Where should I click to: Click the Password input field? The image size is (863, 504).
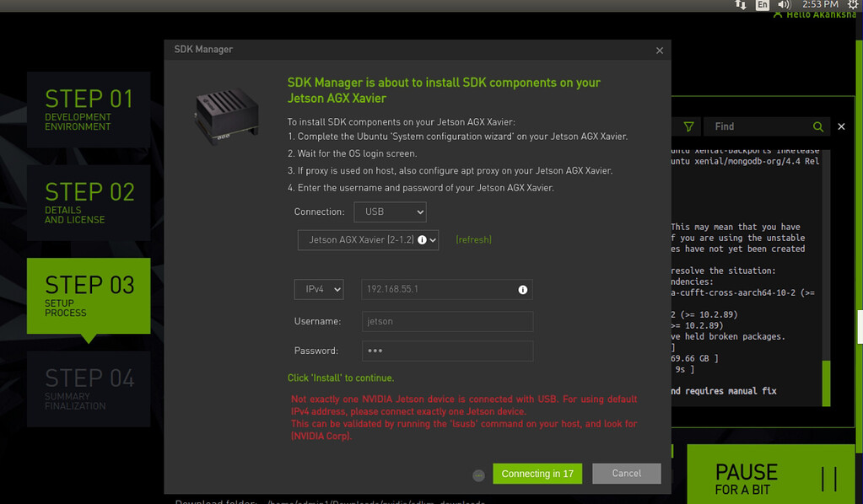tap(447, 351)
